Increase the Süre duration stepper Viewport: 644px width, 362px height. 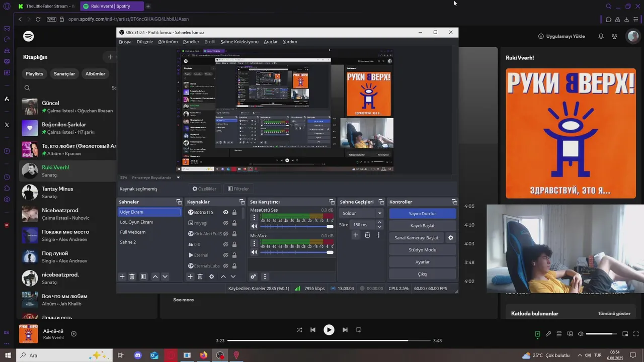click(x=379, y=223)
